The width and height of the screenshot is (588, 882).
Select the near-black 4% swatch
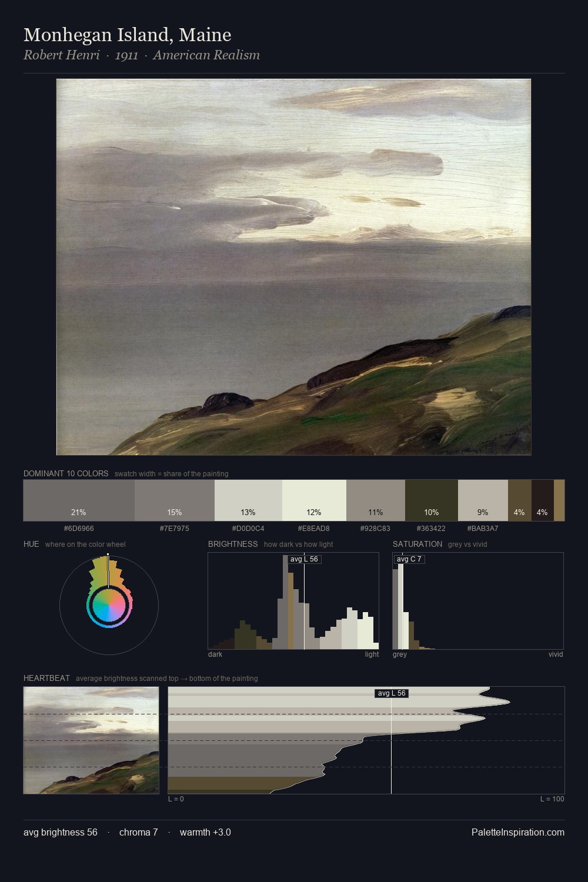pos(543,500)
